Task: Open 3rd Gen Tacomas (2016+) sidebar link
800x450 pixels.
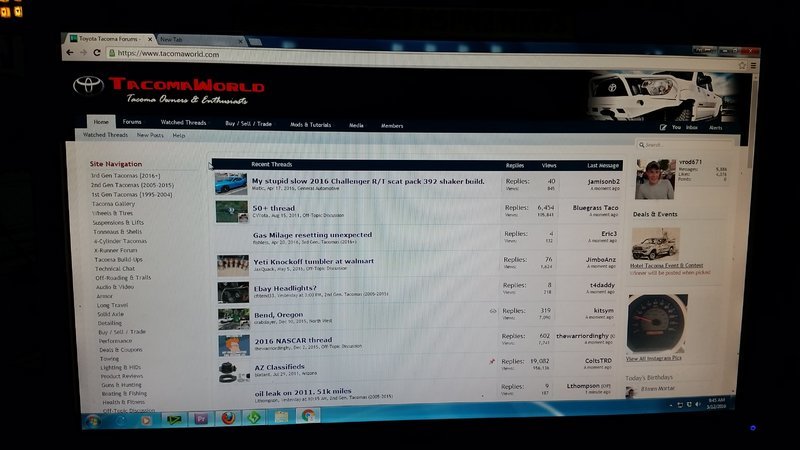Action: click(126, 176)
